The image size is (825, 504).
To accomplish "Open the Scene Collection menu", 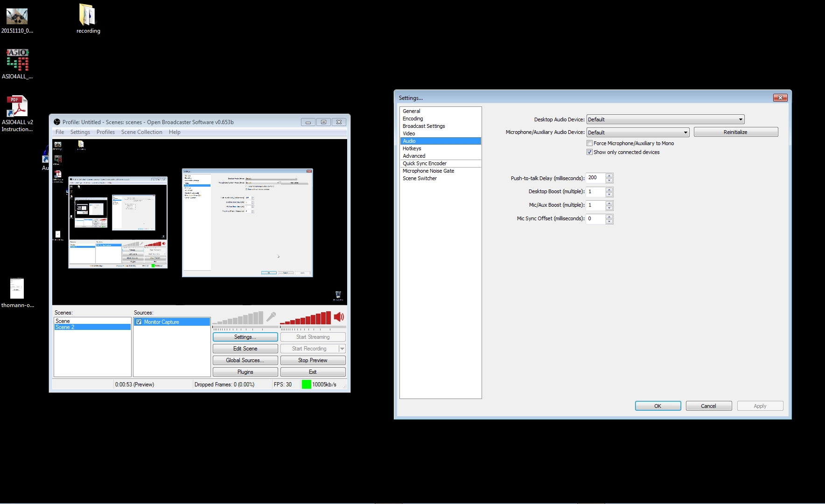I will (142, 132).
